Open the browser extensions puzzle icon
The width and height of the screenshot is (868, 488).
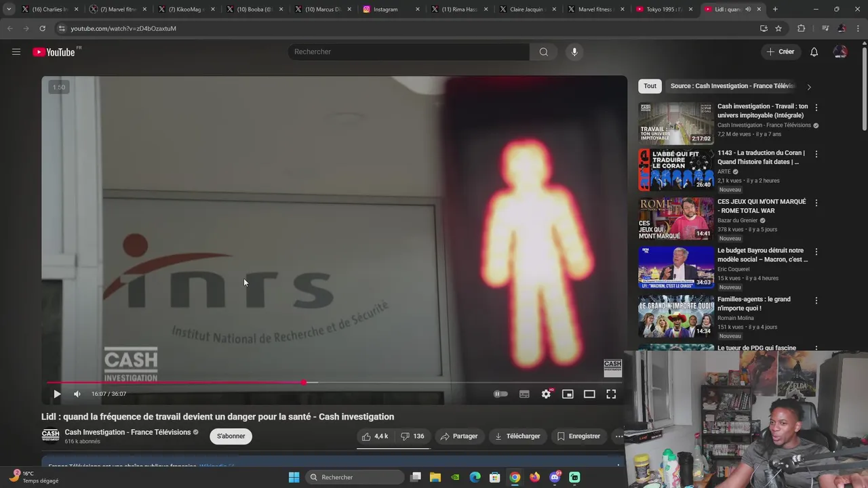point(801,28)
